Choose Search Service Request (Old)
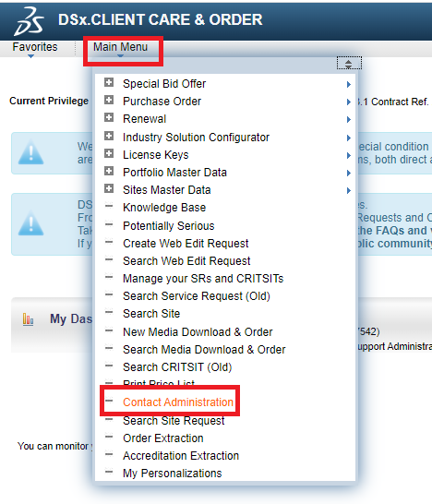 click(197, 296)
